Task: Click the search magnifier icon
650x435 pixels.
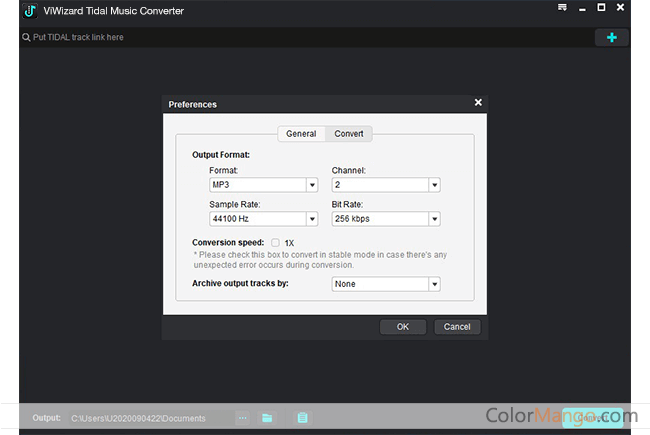Action: click(x=26, y=38)
